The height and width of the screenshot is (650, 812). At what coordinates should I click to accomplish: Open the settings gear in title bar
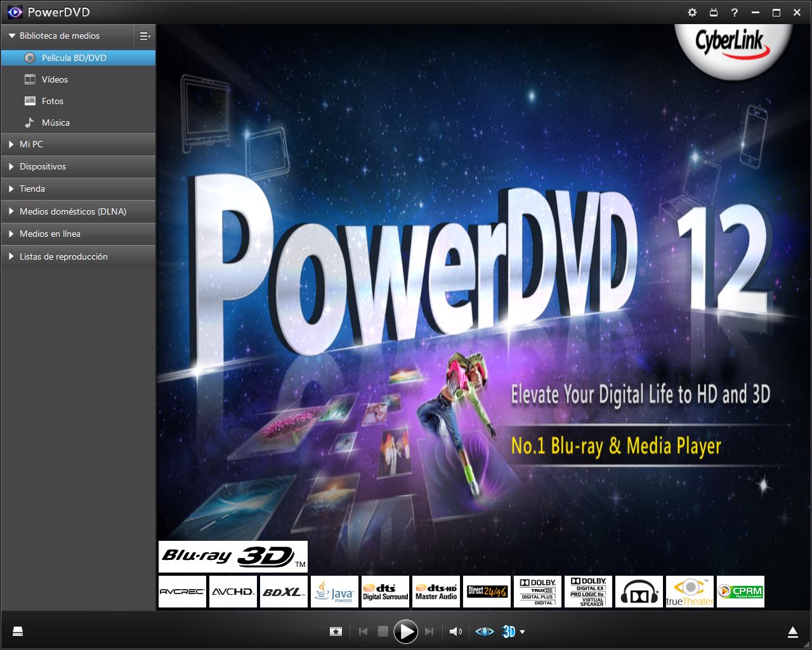tap(692, 13)
